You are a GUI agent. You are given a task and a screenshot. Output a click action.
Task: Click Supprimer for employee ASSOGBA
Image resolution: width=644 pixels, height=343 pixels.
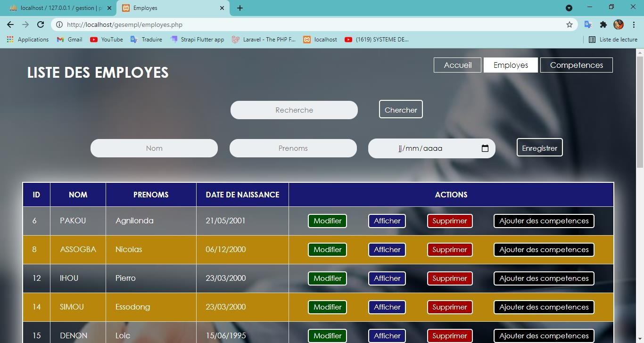coord(449,250)
